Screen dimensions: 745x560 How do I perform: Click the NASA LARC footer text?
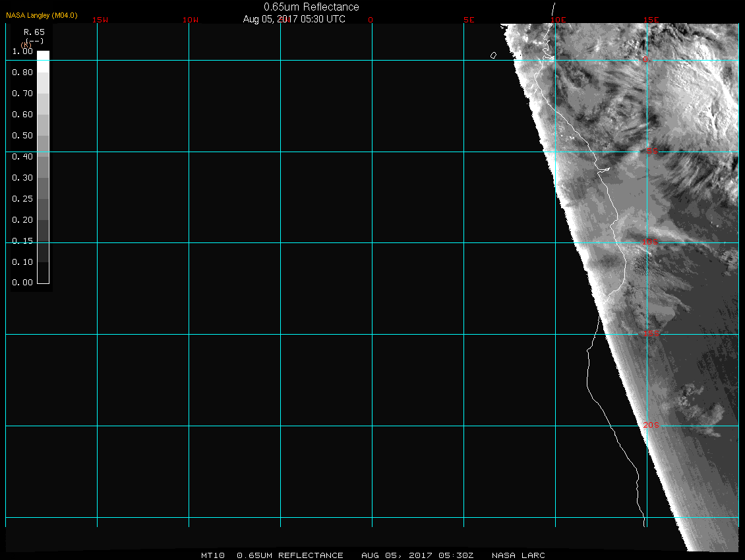(518, 555)
